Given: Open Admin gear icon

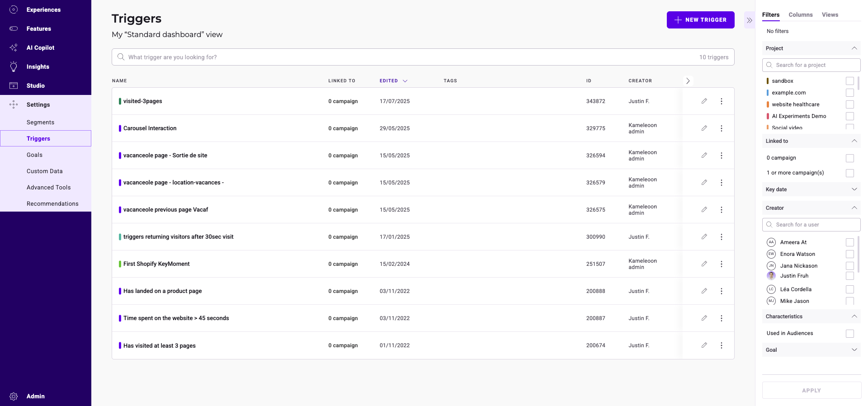Looking at the screenshot, I should (x=14, y=396).
